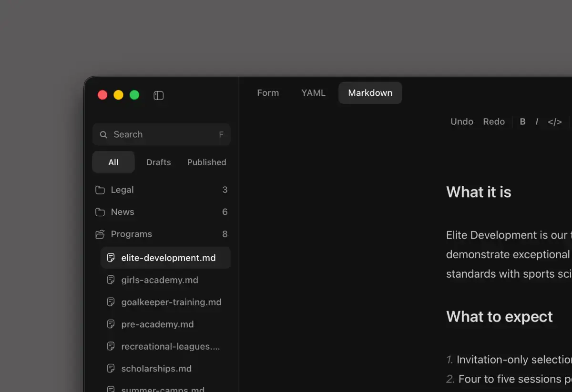Click the "What to expect" heading
The width and height of the screenshot is (572, 392).
pyautogui.click(x=500, y=317)
